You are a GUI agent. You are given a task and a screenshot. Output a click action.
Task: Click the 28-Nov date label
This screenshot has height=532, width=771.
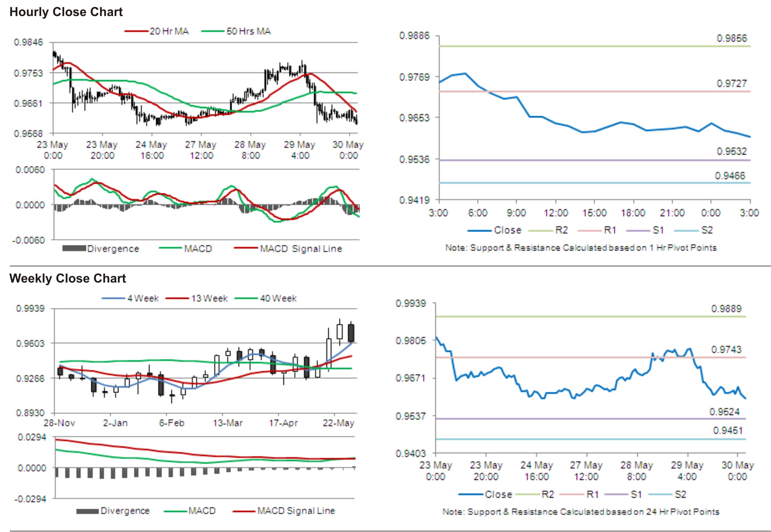tap(59, 423)
